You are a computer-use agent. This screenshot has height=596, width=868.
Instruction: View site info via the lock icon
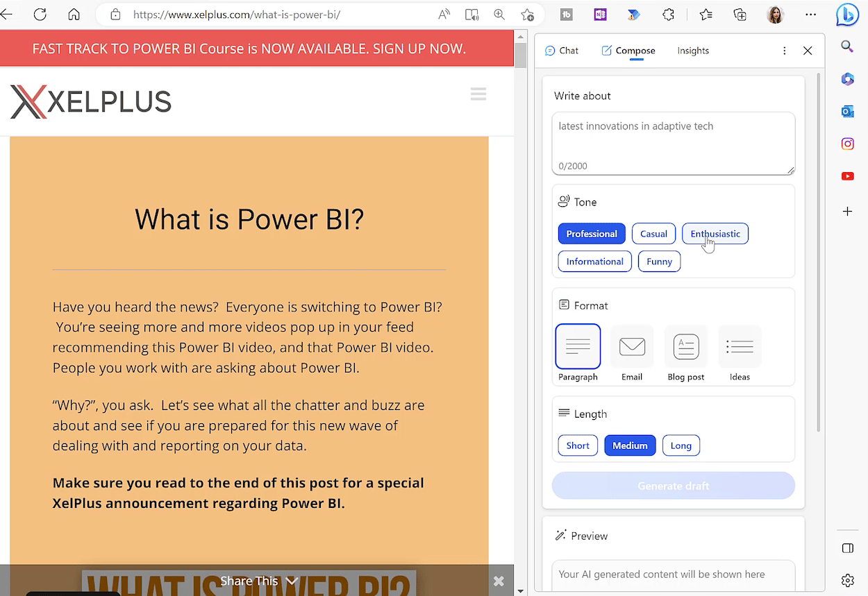tap(116, 15)
